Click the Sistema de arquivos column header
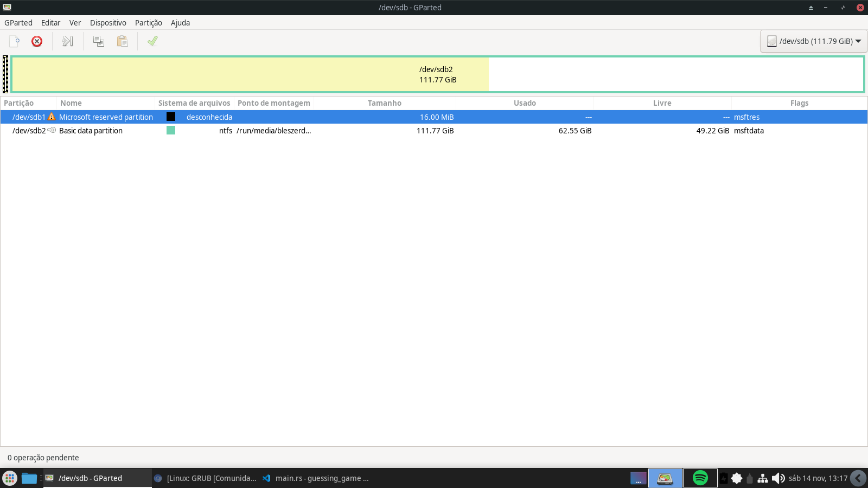Viewport: 868px width, 488px height. pyautogui.click(x=194, y=103)
